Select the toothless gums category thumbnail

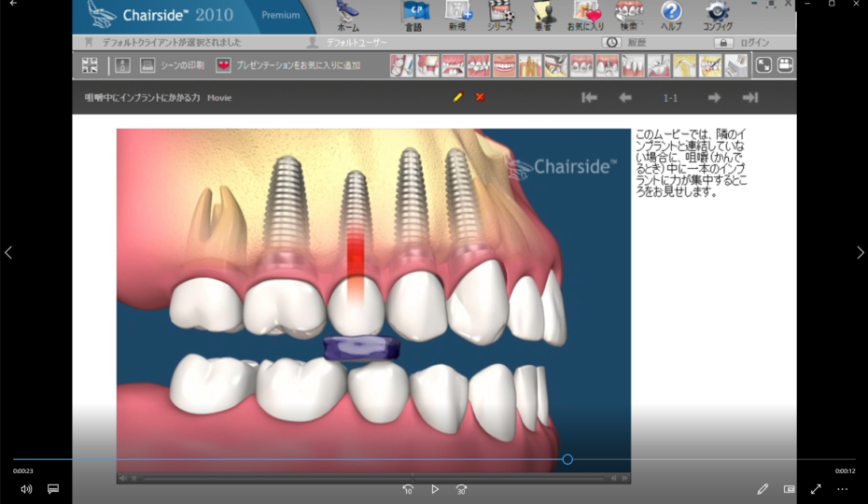click(453, 65)
